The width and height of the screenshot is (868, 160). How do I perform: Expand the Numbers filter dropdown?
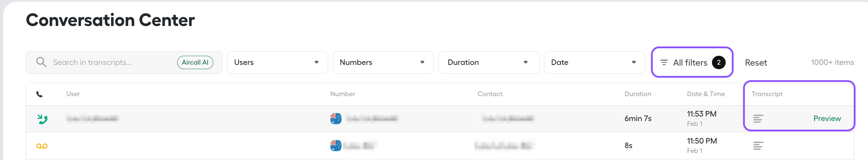tap(383, 62)
